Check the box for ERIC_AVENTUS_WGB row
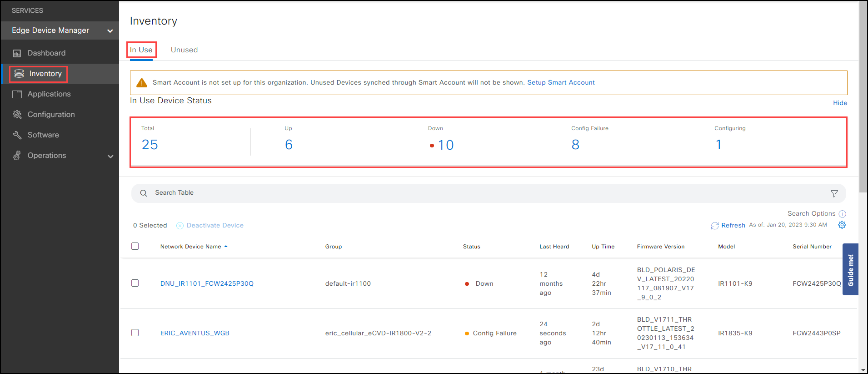The width and height of the screenshot is (868, 374). (135, 333)
